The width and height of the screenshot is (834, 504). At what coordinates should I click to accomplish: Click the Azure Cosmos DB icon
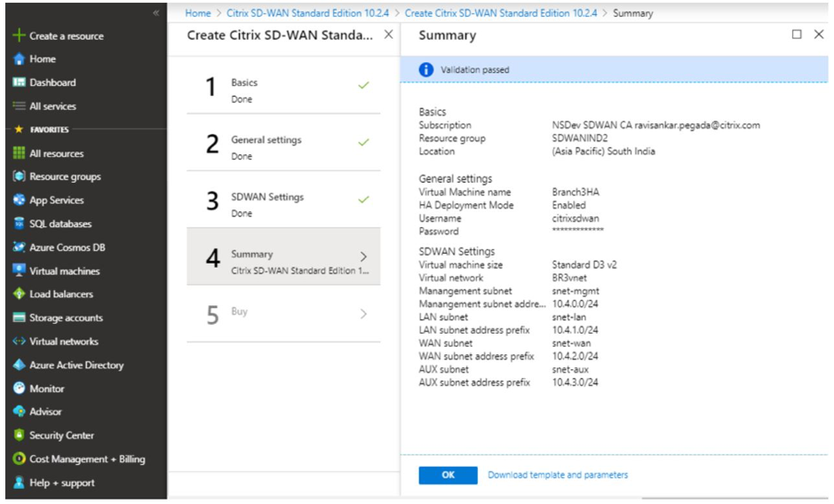click(20, 248)
